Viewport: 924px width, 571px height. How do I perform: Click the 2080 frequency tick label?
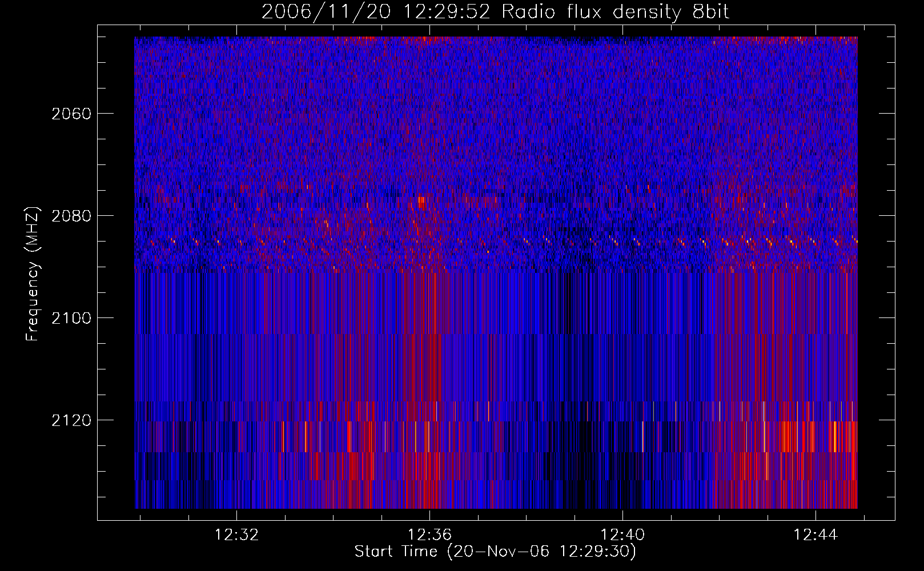[x=71, y=216]
